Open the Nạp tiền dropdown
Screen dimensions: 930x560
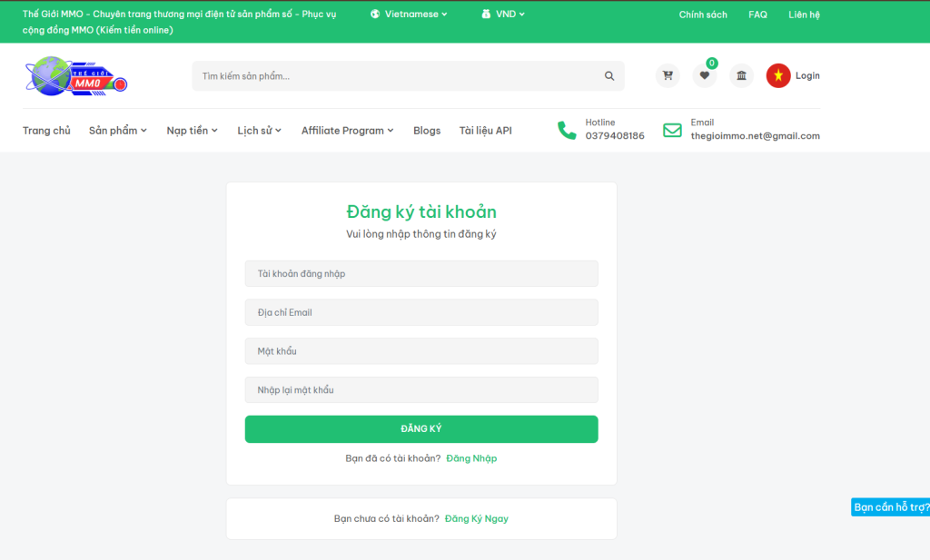(x=192, y=130)
